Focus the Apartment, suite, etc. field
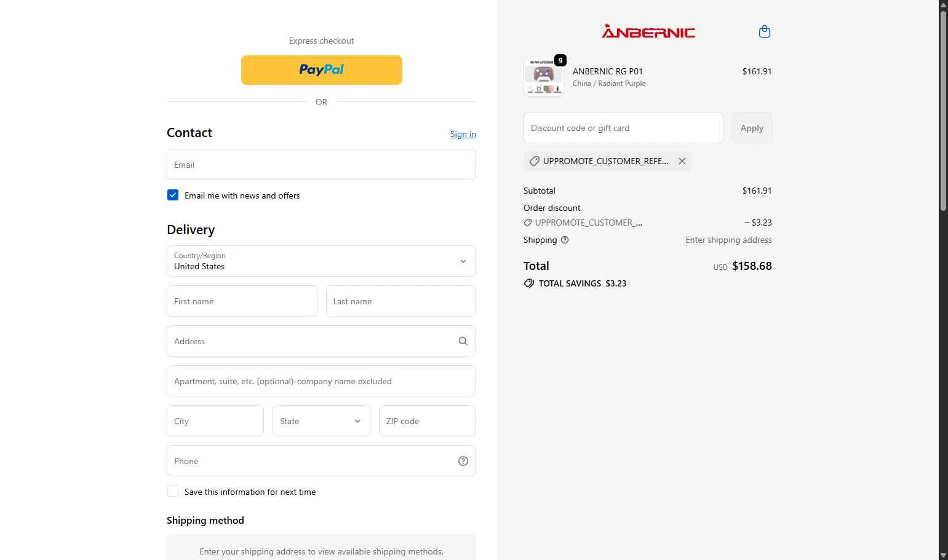 (321, 381)
